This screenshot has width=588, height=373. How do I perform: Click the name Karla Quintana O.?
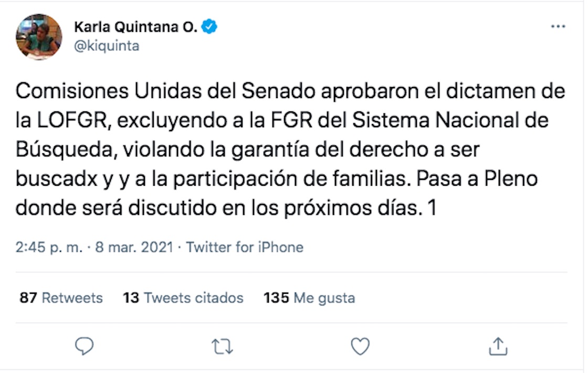(135, 27)
